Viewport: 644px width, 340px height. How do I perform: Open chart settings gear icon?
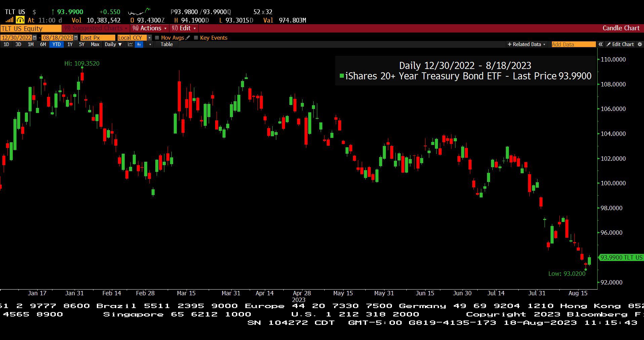[640, 44]
